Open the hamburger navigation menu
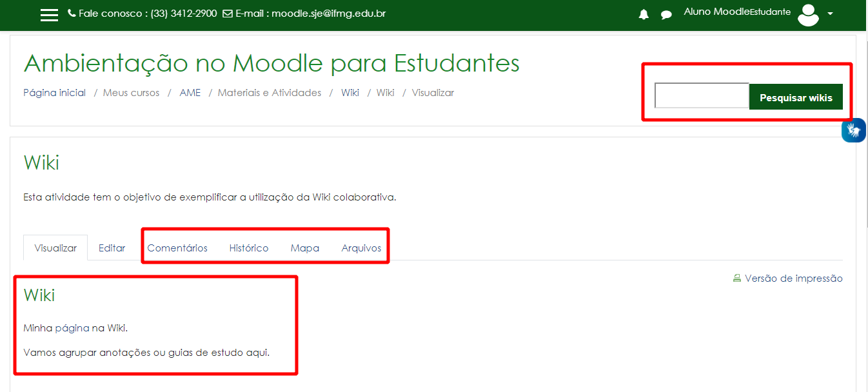868x392 pixels. (x=49, y=14)
